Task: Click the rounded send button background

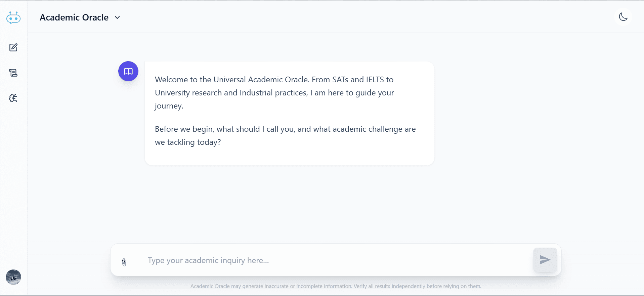Action: (545, 260)
